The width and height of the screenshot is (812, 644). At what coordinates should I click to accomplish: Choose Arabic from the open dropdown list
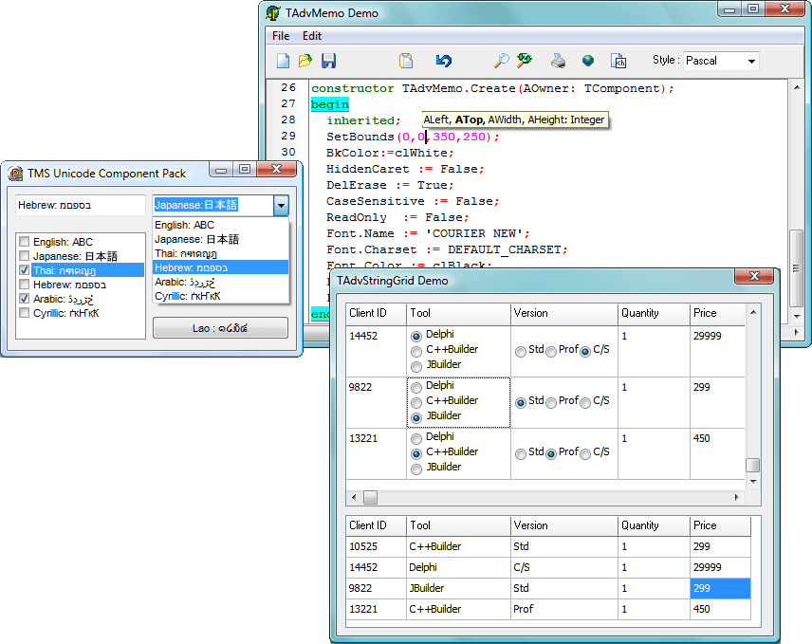pyautogui.click(x=221, y=282)
